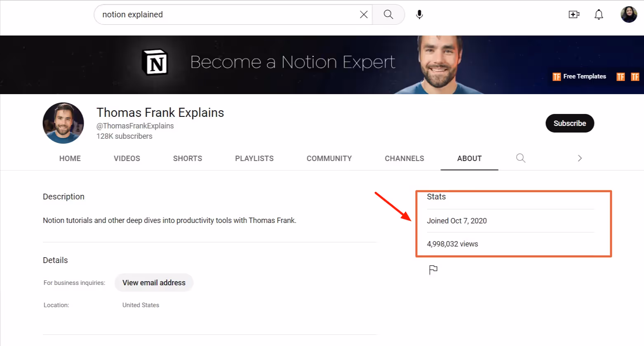This screenshot has width=644, height=346.
Task: Click the channel description text
Action: coord(169,220)
